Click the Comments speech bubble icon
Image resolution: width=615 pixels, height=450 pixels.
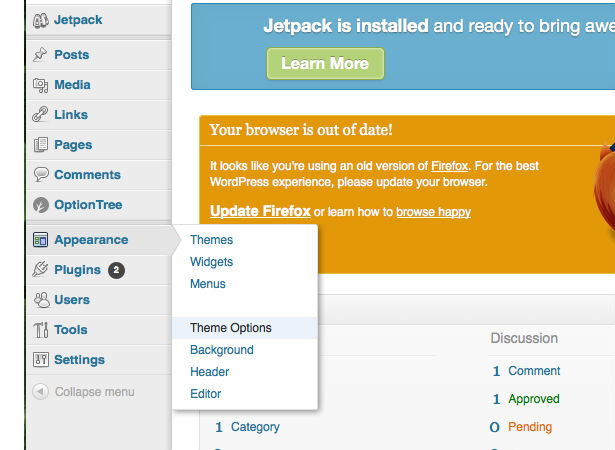(41, 175)
